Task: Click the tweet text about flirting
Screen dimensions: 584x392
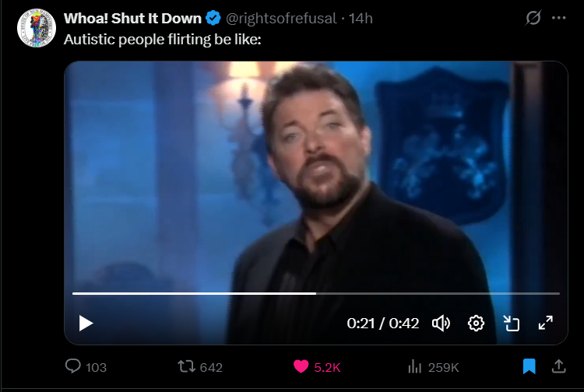Action: pos(163,40)
